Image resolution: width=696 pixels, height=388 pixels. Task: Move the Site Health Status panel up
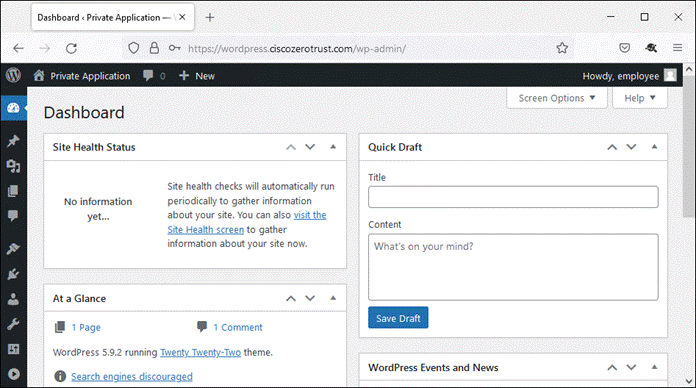(x=291, y=147)
